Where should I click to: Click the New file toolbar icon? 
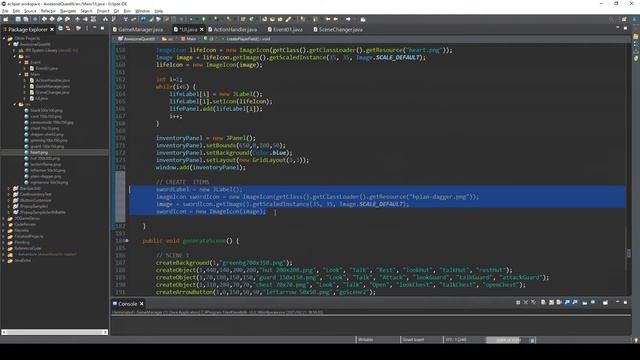(6, 19)
